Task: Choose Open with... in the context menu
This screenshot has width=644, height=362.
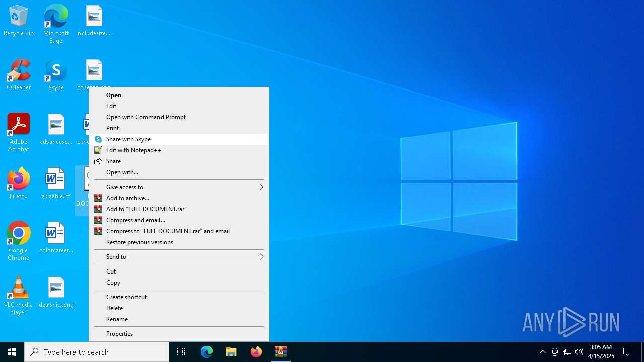Action: 179,172
